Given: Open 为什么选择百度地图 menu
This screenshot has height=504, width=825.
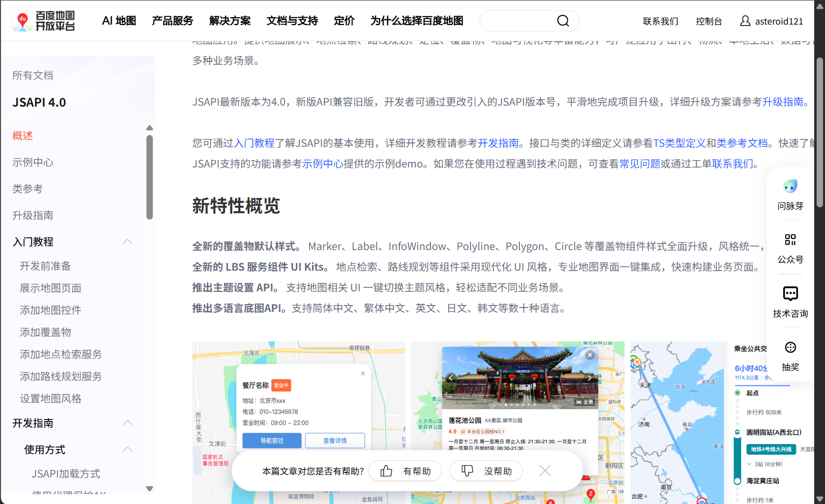Looking at the screenshot, I should click(x=417, y=21).
